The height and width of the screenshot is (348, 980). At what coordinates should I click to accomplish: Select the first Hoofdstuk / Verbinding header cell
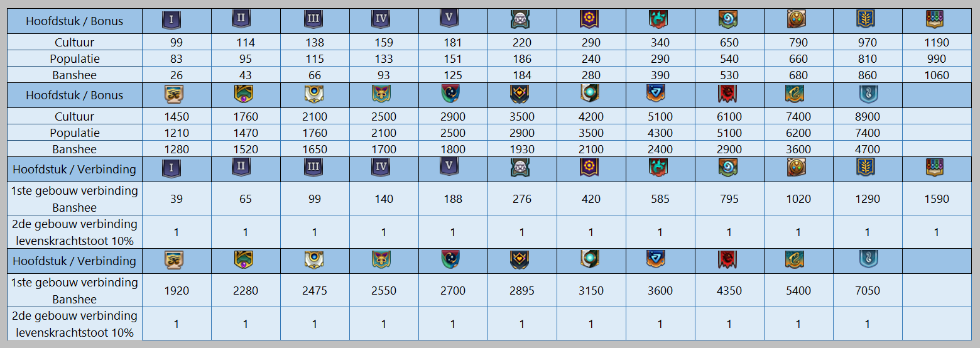point(74,170)
